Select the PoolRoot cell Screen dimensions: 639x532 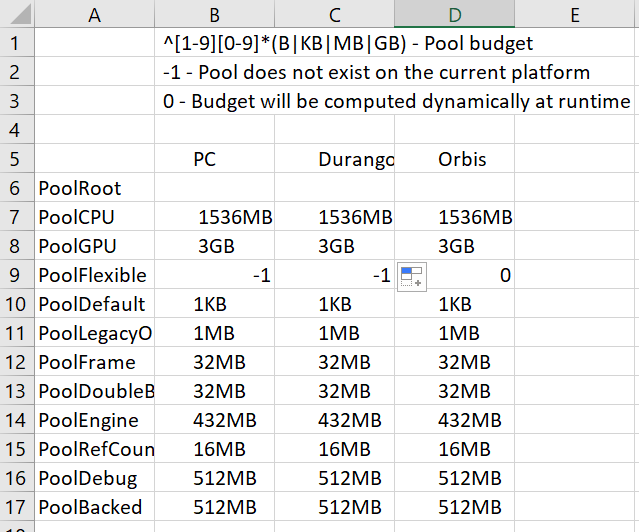(x=95, y=188)
